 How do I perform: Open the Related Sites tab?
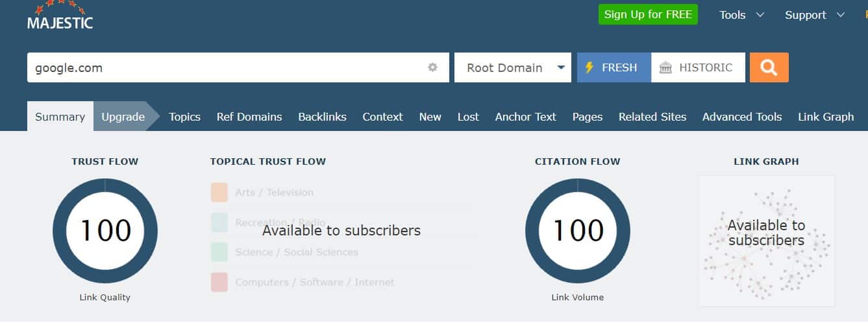coord(652,117)
